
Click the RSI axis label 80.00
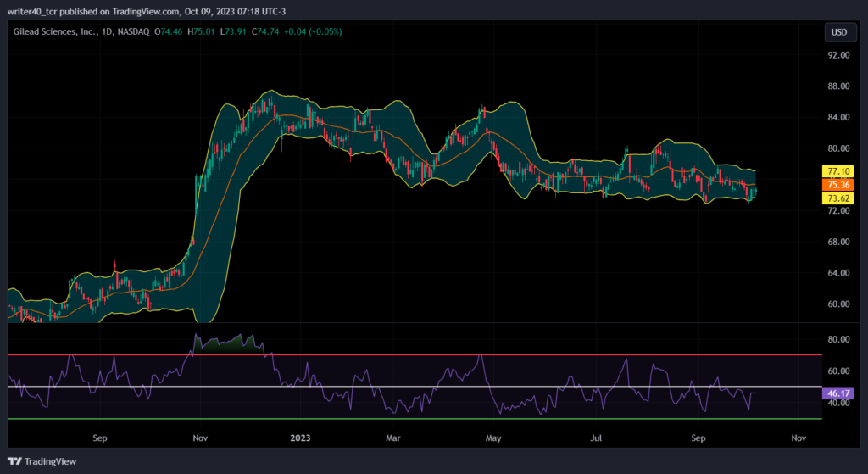(x=838, y=339)
